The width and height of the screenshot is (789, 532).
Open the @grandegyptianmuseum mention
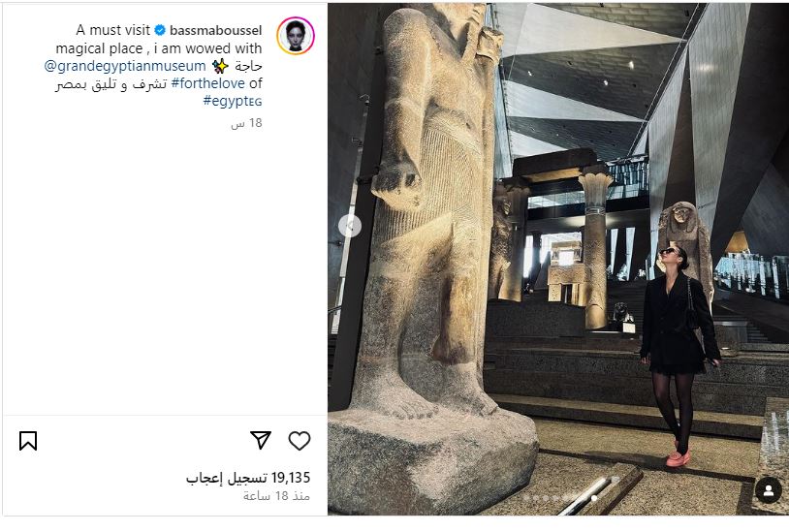(x=125, y=66)
